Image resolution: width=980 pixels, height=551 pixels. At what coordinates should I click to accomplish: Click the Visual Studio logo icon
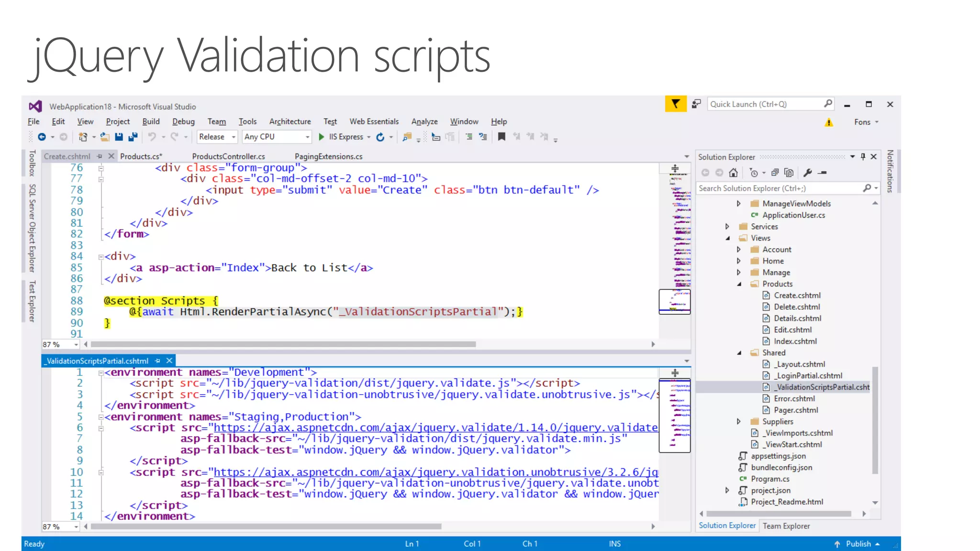coord(35,106)
